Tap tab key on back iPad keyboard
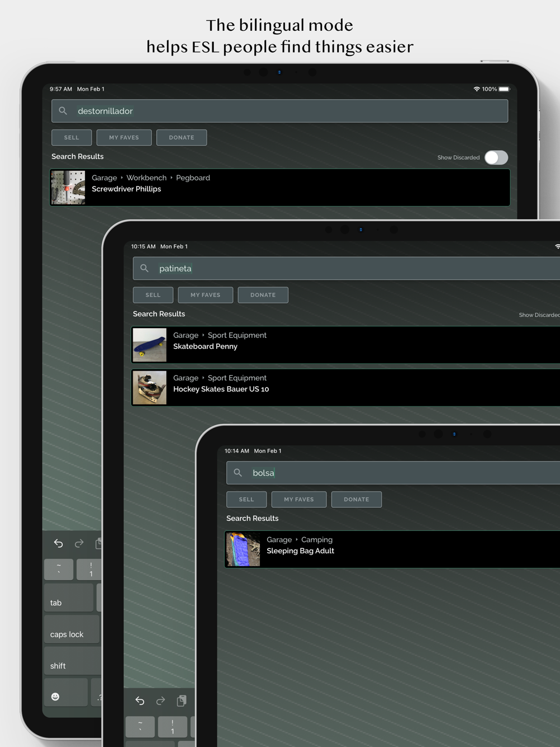This screenshot has height=747, width=560. [69, 597]
